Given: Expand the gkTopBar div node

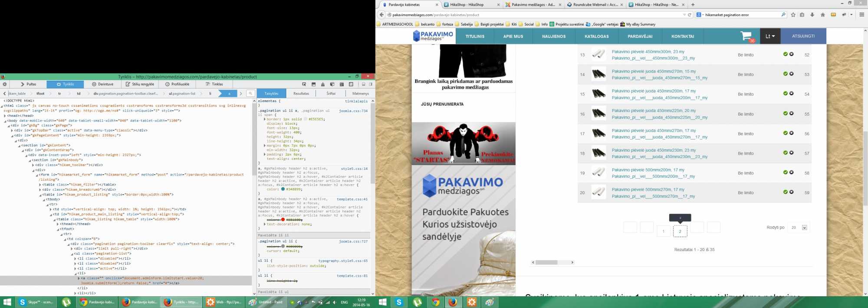Looking at the screenshot, I should 12,130.
